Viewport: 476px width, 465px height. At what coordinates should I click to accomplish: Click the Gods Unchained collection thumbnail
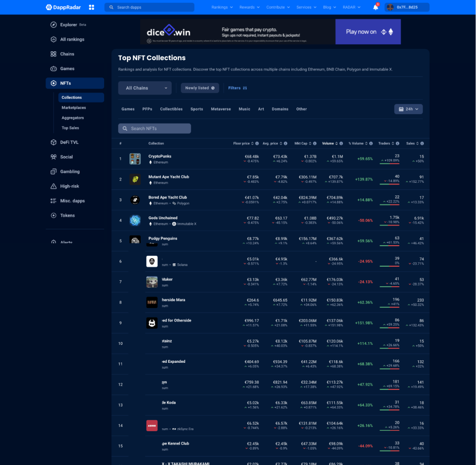tap(135, 220)
